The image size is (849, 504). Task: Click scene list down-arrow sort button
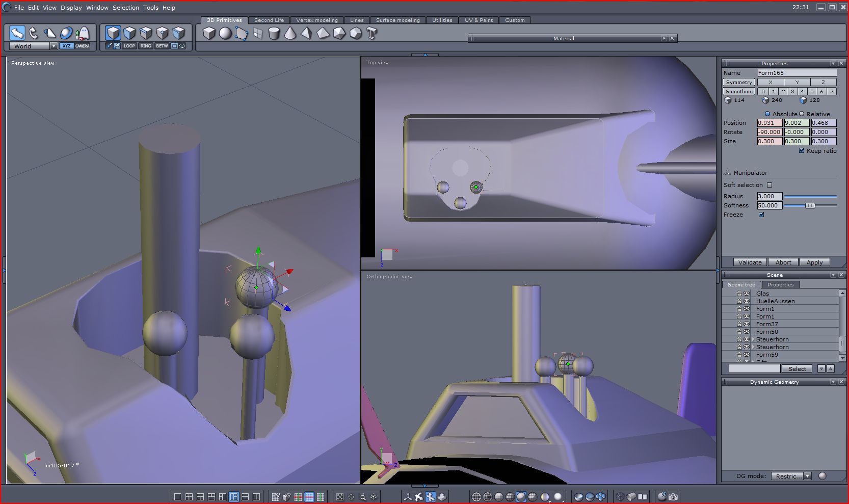coord(821,368)
